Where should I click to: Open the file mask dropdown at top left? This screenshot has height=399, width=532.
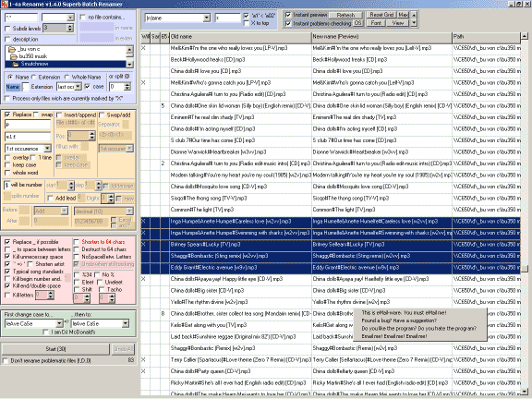tap(70, 18)
